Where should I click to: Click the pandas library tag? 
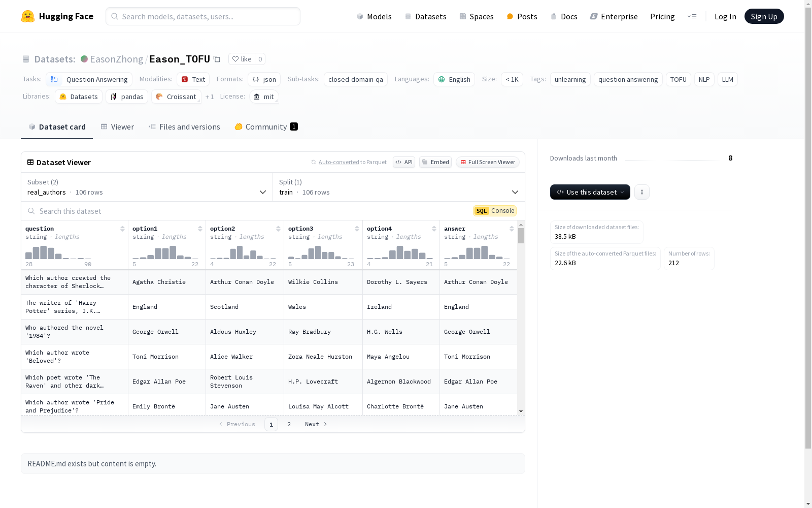(127, 97)
